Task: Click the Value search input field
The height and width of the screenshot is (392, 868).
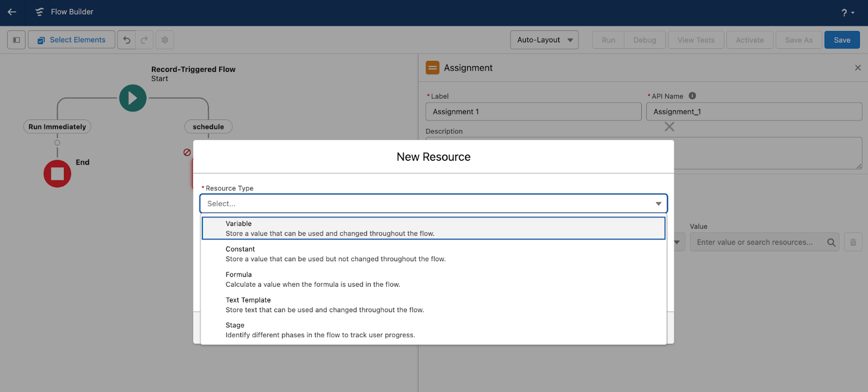Action: [x=764, y=242]
